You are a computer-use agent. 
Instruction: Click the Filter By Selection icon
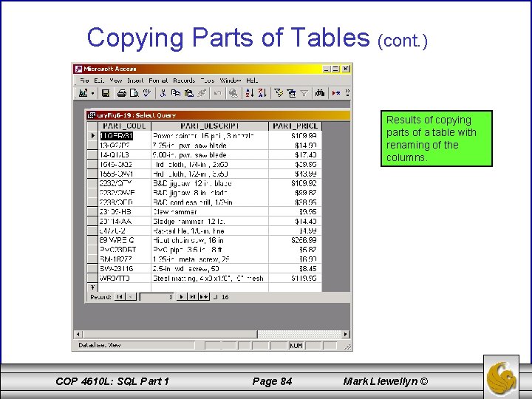[x=279, y=93]
